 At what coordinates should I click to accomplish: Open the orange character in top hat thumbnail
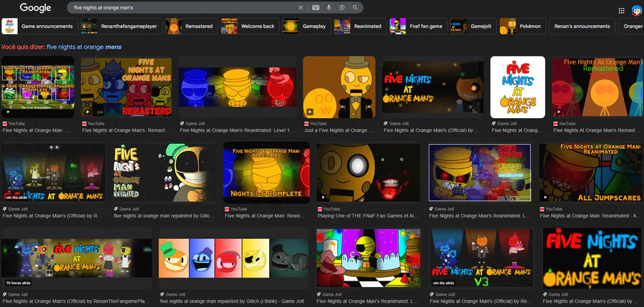pos(339,87)
